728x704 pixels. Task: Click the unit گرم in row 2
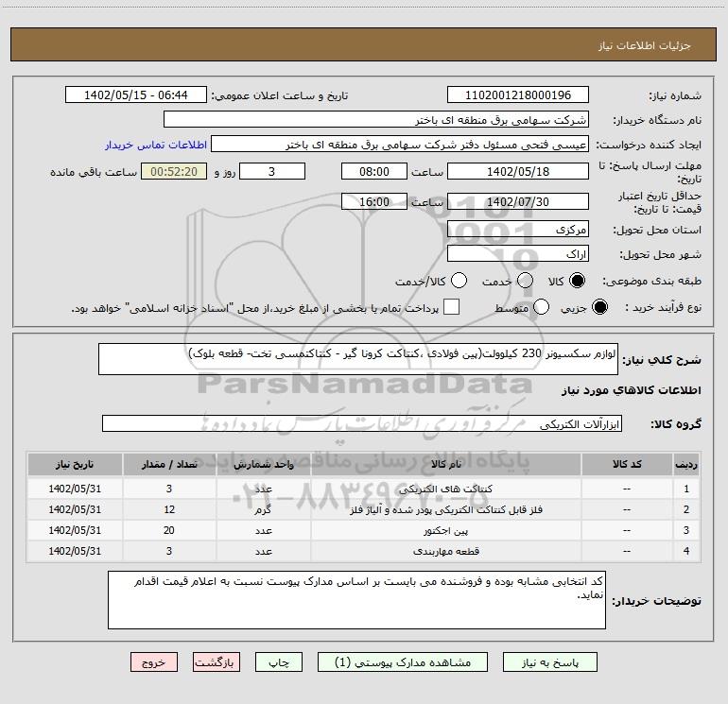263,509
